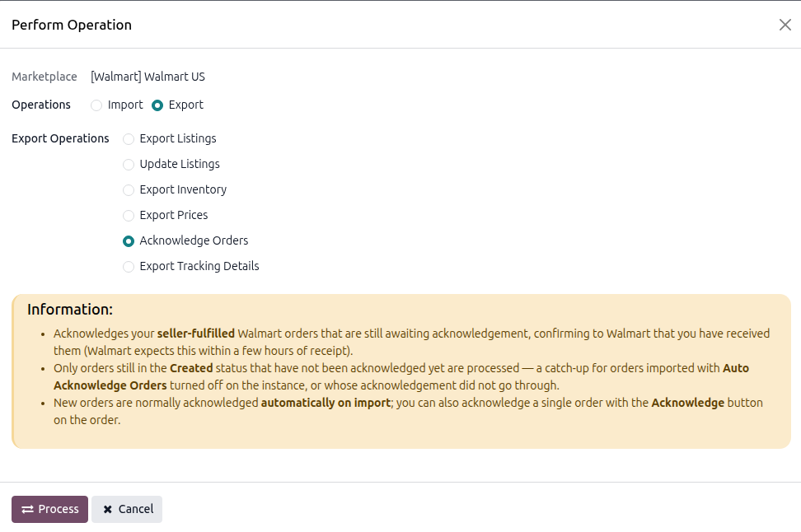Select the Import operations radio button
The width and height of the screenshot is (801, 532).
[96, 105]
